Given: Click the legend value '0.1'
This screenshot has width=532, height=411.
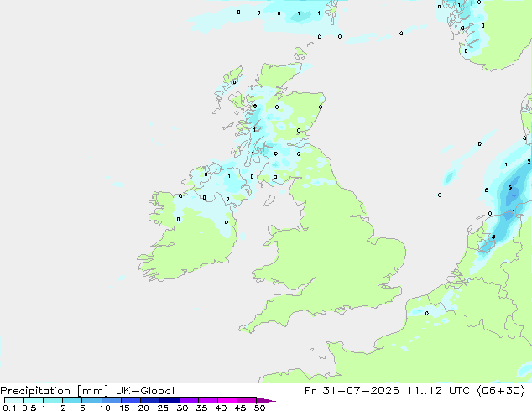Looking at the screenshot, I should click(9, 408).
